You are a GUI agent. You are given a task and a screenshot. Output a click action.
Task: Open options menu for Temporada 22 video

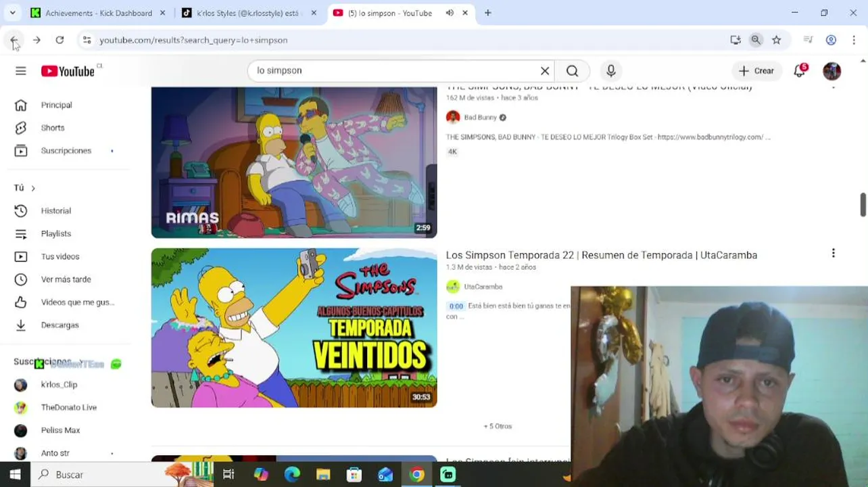coord(834,253)
